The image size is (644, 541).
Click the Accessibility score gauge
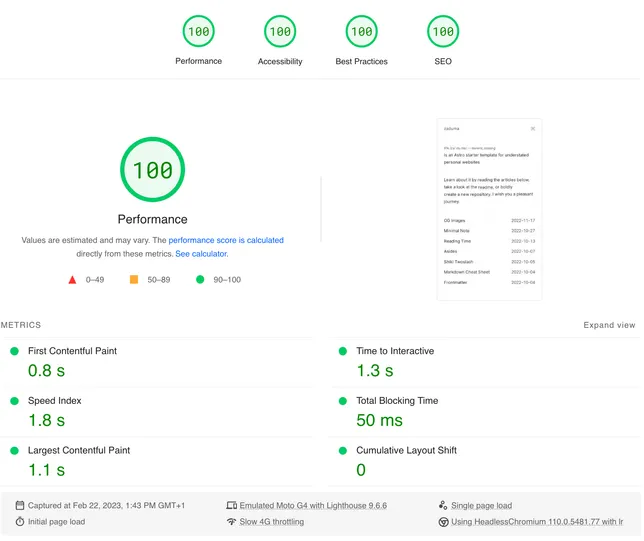point(280,32)
